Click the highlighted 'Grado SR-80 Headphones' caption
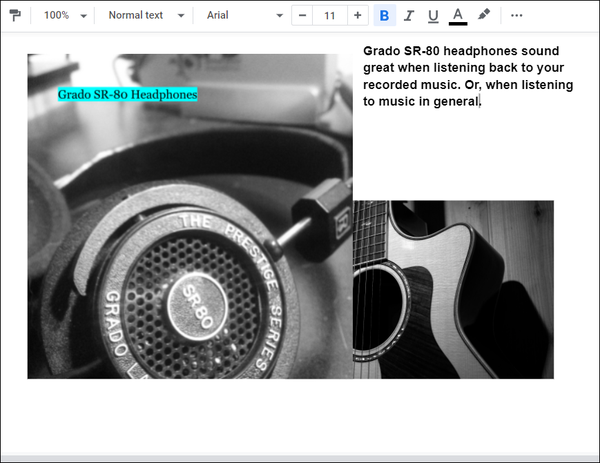The image size is (600, 463). pyautogui.click(x=127, y=94)
